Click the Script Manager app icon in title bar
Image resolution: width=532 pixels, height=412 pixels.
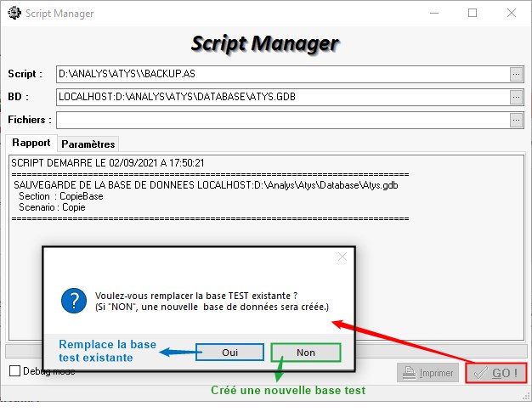pos(14,14)
